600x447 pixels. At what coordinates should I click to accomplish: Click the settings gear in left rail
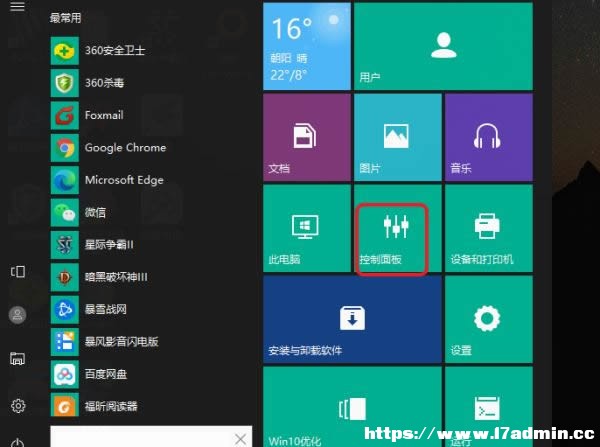tap(18, 406)
